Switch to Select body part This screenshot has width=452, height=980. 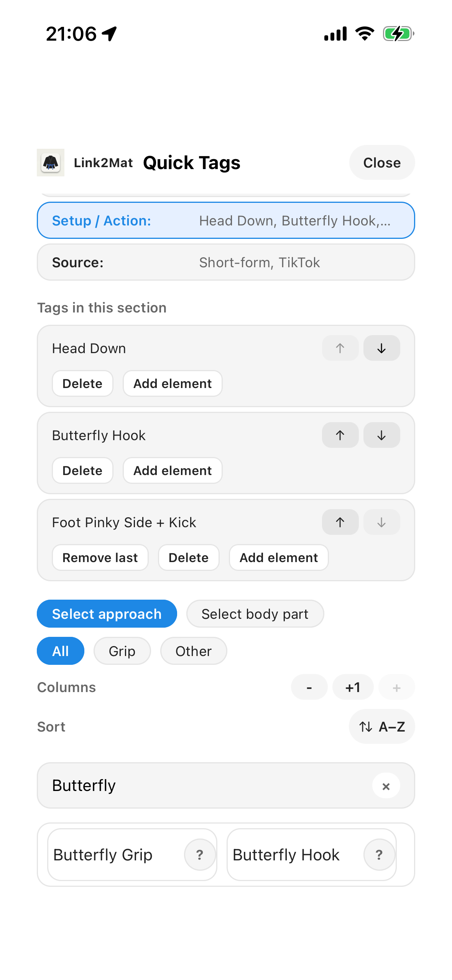click(255, 613)
